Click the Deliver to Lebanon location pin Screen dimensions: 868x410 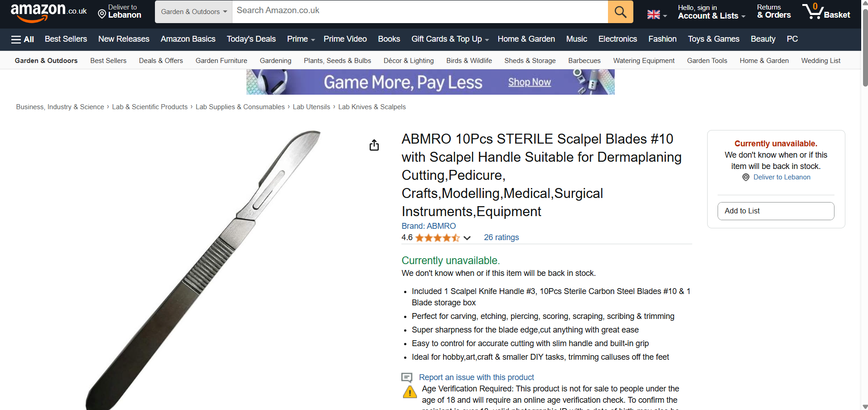(102, 14)
